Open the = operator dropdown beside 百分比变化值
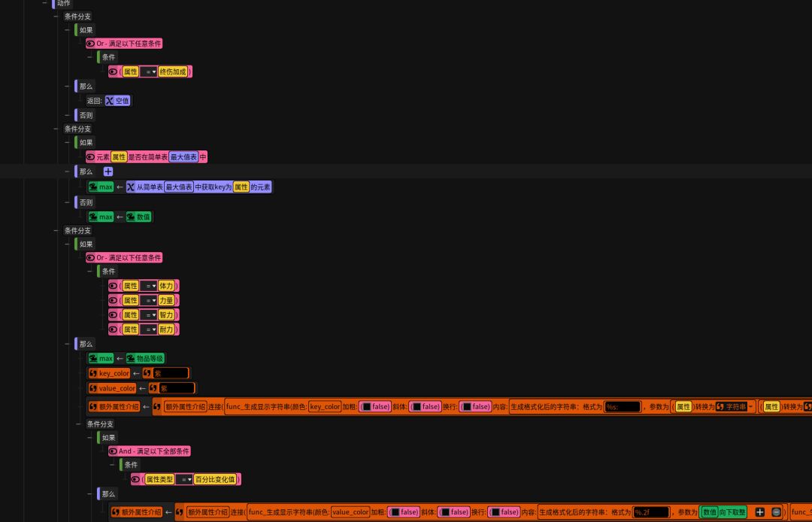812x522 pixels. [184, 480]
